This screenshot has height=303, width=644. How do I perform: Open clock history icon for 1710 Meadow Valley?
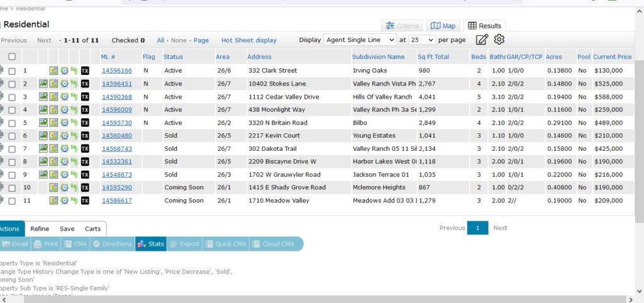point(64,201)
